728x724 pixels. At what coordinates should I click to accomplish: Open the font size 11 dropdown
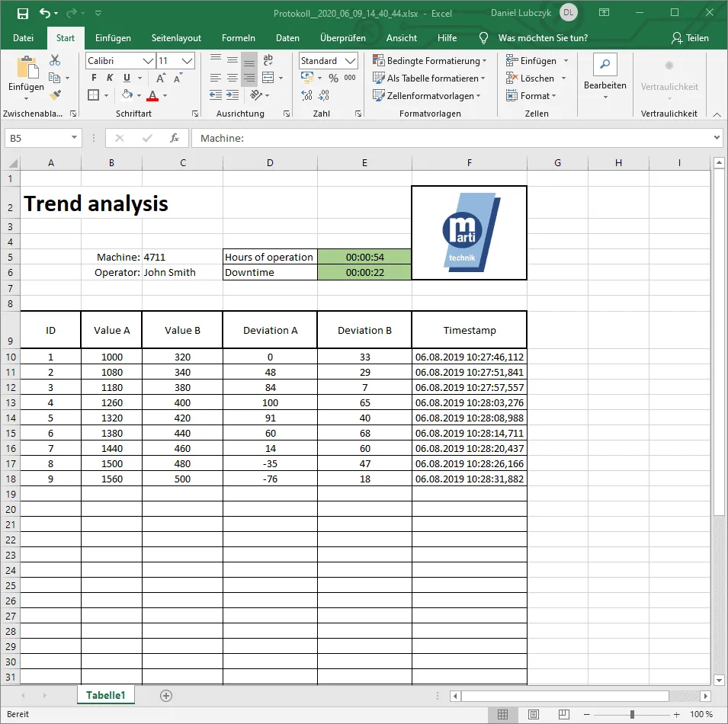(187, 61)
